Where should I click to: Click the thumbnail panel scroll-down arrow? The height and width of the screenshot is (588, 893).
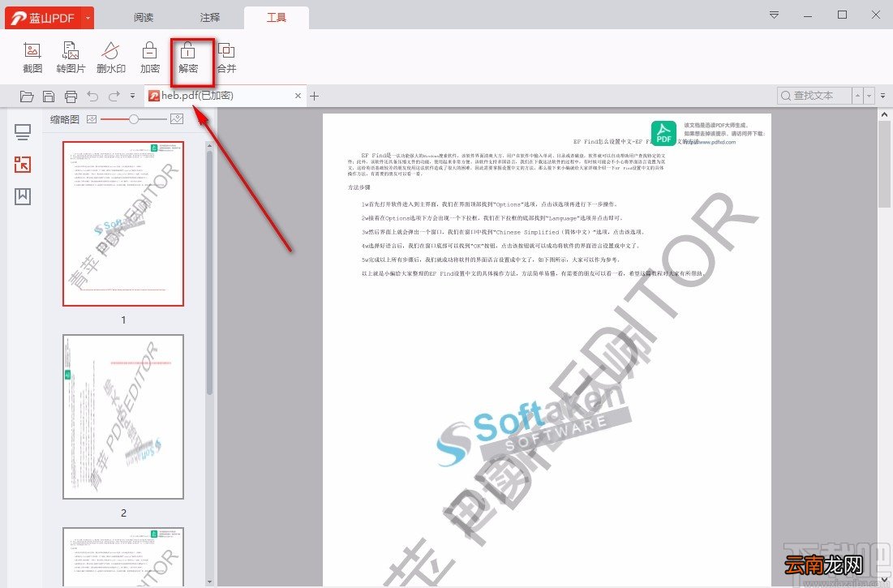(209, 582)
